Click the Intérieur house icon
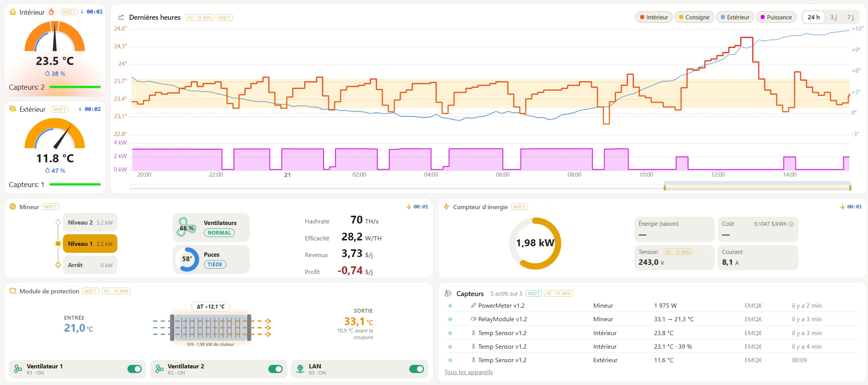The height and width of the screenshot is (385, 868). 13,12
